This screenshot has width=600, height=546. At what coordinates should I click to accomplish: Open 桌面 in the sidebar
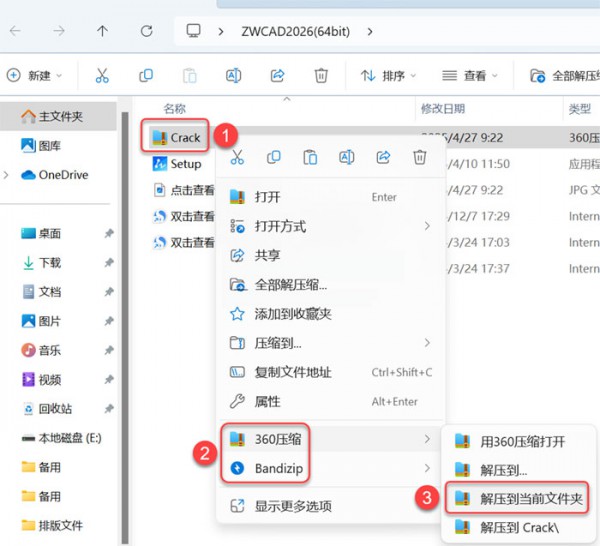(41, 233)
